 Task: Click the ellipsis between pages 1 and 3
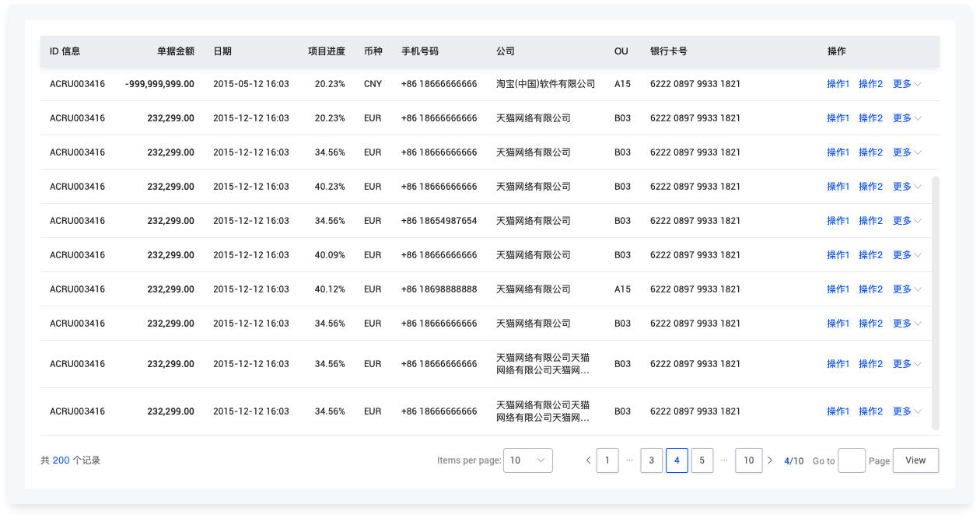pyautogui.click(x=630, y=460)
